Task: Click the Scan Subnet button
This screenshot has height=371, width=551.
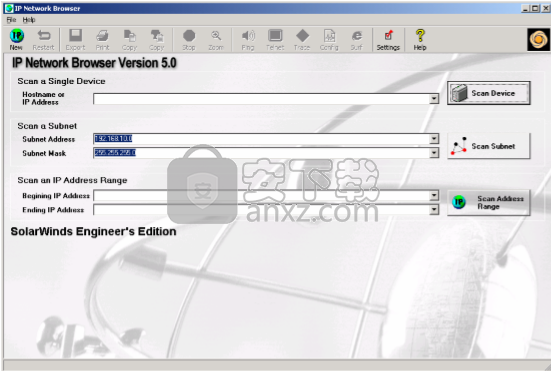Action: (x=488, y=146)
